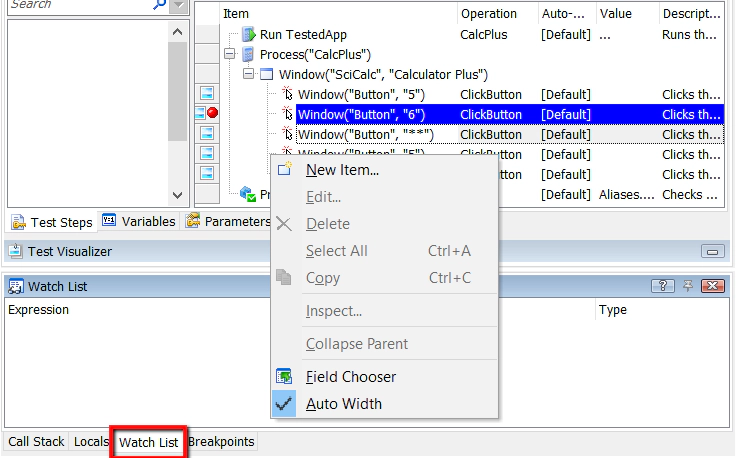Select the Run TestedApp row
The width and height of the screenshot is (736, 458).
point(472,35)
